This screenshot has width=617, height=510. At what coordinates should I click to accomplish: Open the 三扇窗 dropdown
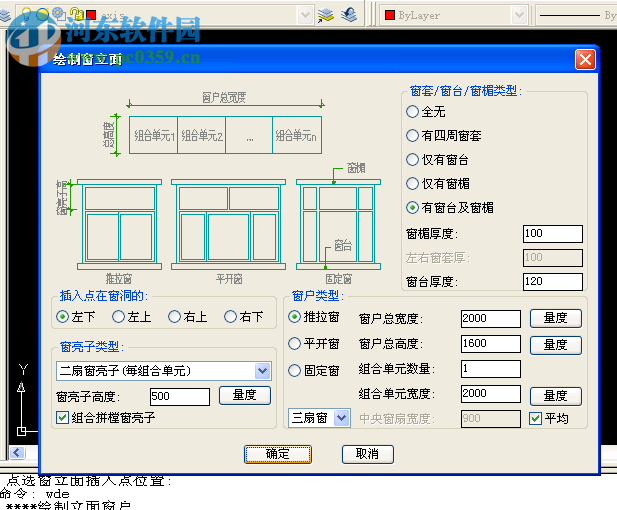(x=342, y=418)
